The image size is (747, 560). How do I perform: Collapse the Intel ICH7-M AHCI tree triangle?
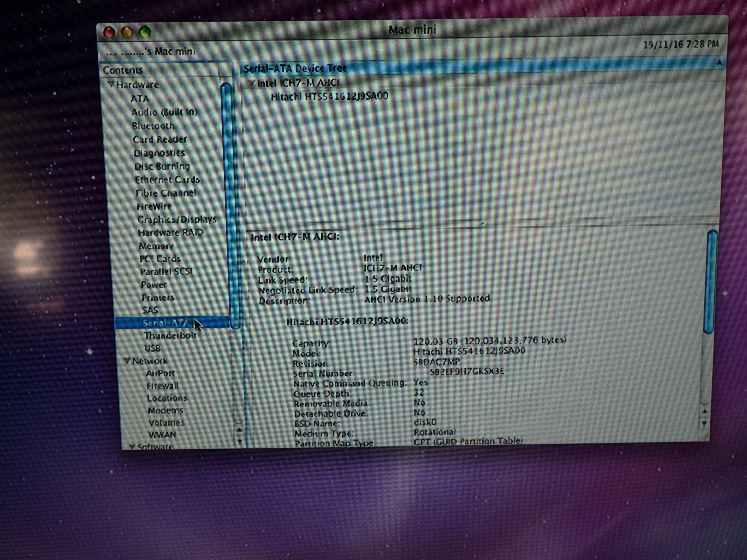[x=252, y=83]
